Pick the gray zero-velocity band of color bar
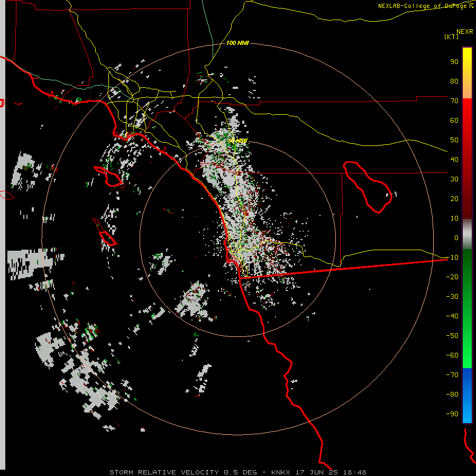 pos(467,234)
